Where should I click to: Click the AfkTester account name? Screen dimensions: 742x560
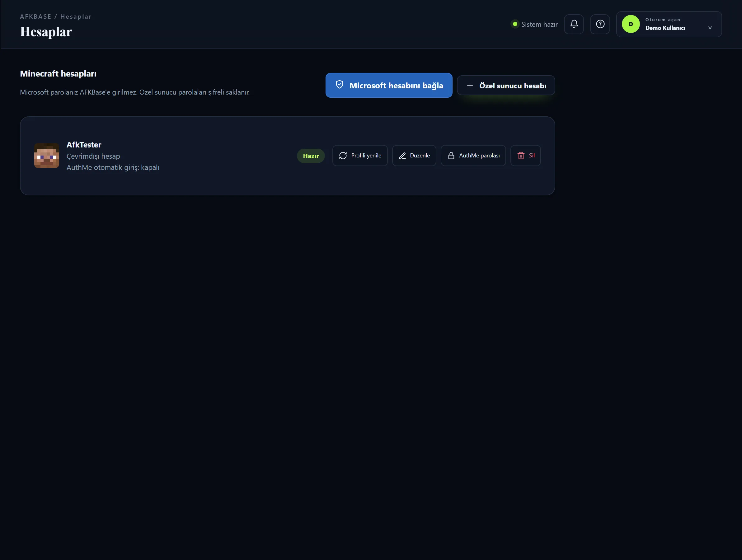pos(84,145)
